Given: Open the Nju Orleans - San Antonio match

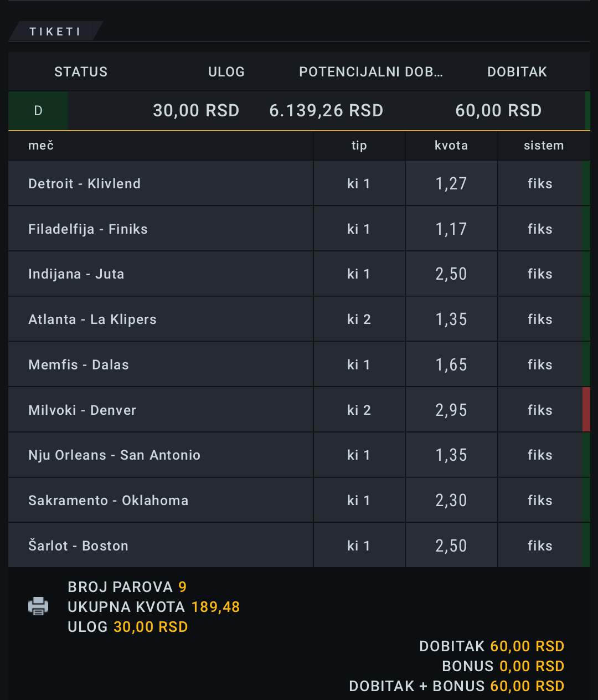Looking at the screenshot, I should click(x=115, y=455).
